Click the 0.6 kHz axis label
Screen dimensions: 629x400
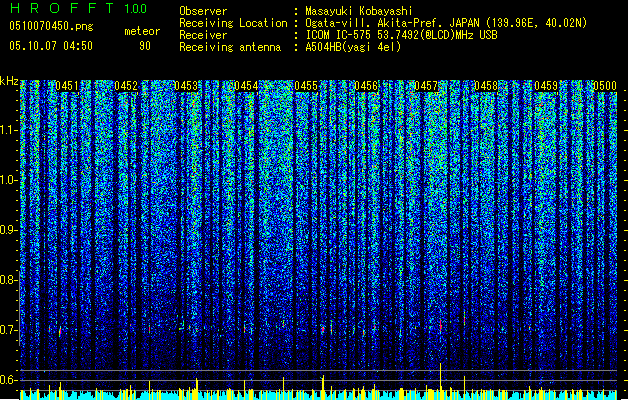point(9,380)
